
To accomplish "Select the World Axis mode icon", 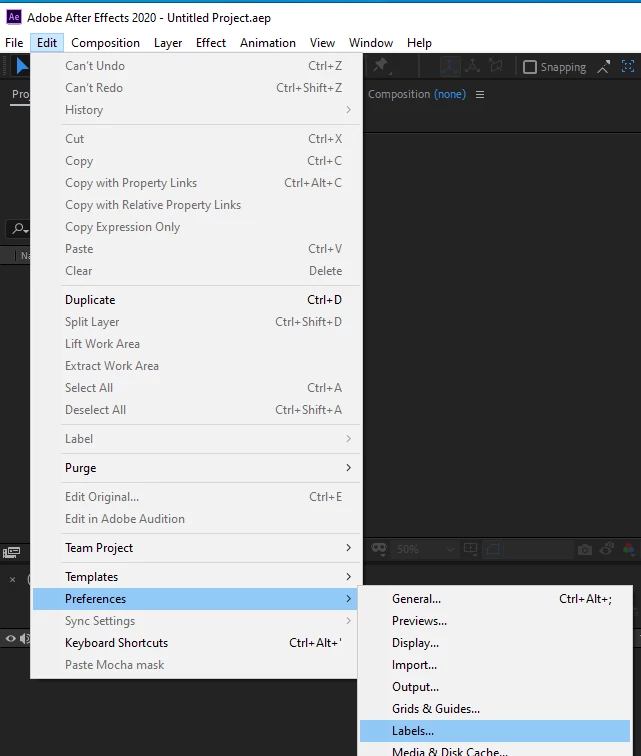I will coord(473,66).
